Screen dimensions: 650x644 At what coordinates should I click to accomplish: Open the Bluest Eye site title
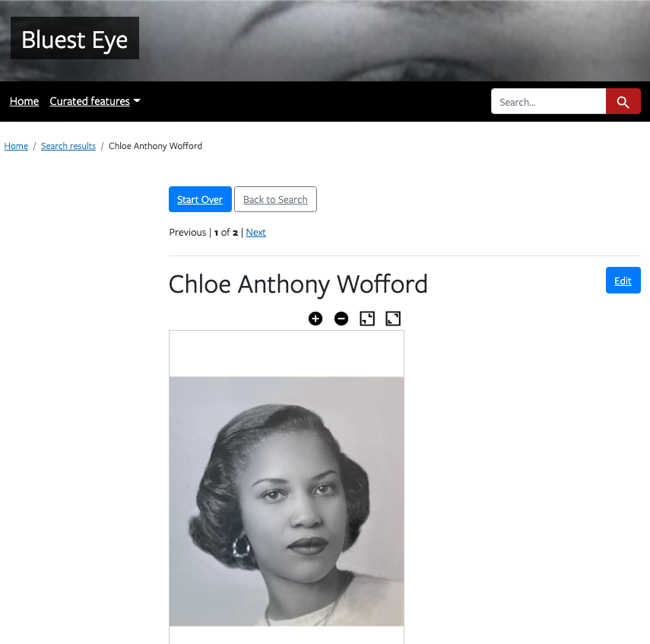pyautogui.click(x=75, y=39)
